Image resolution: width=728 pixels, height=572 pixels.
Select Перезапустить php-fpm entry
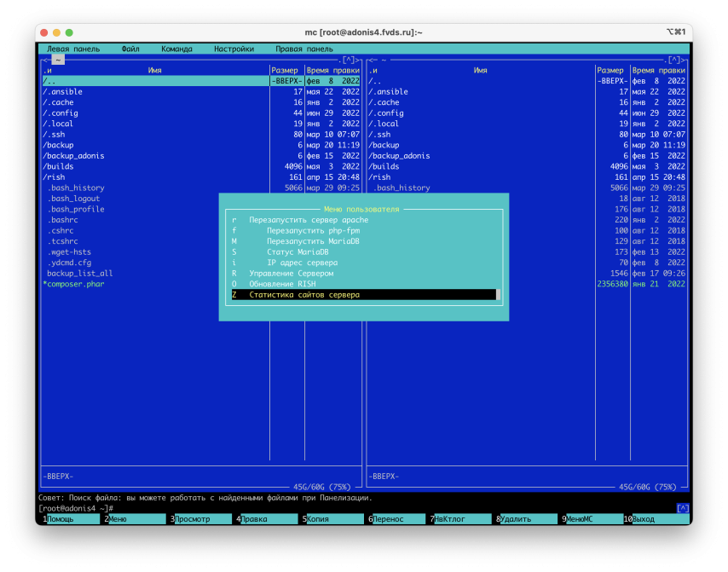click(364, 231)
